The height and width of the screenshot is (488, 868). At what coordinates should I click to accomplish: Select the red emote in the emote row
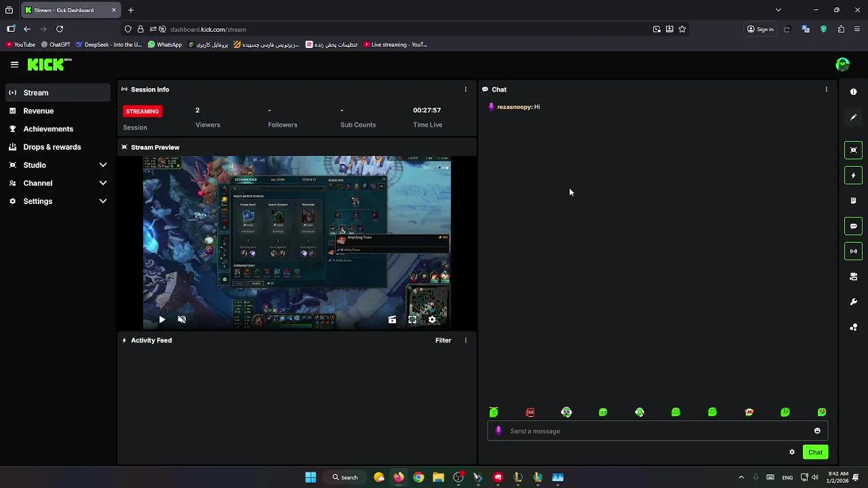(530, 412)
